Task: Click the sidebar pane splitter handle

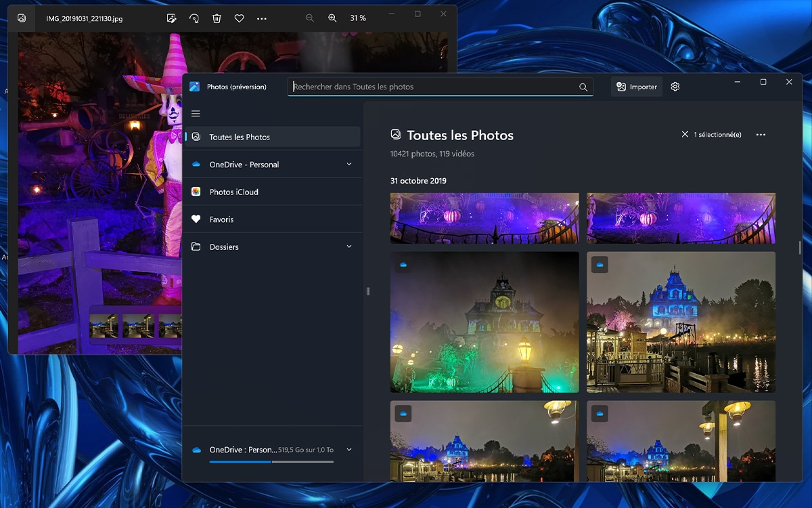Action: [x=368, y=291]
